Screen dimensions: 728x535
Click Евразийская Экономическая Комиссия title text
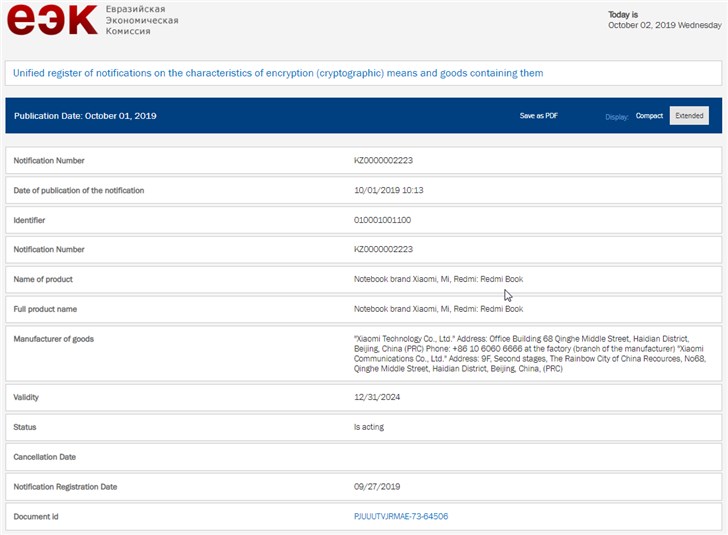142,20
